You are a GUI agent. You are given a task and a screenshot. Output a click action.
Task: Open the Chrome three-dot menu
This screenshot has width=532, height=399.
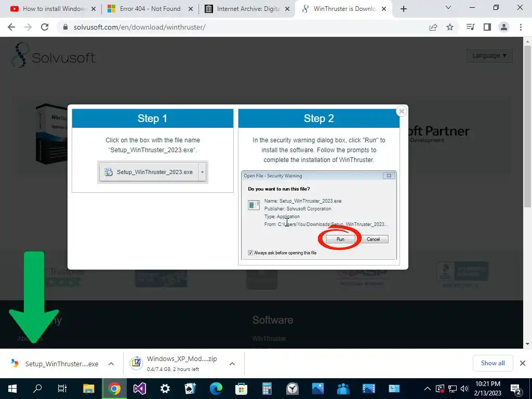tap(521, 27)
